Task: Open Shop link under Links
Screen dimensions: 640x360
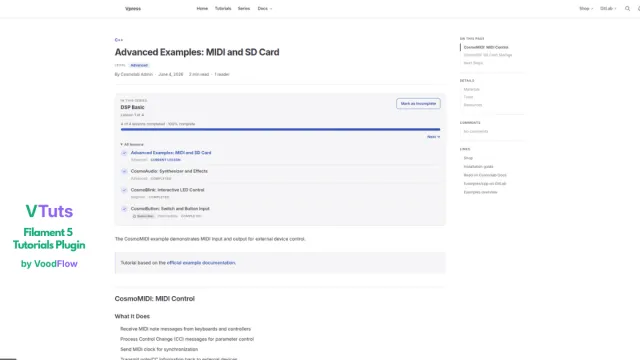Action: (468, 158)
